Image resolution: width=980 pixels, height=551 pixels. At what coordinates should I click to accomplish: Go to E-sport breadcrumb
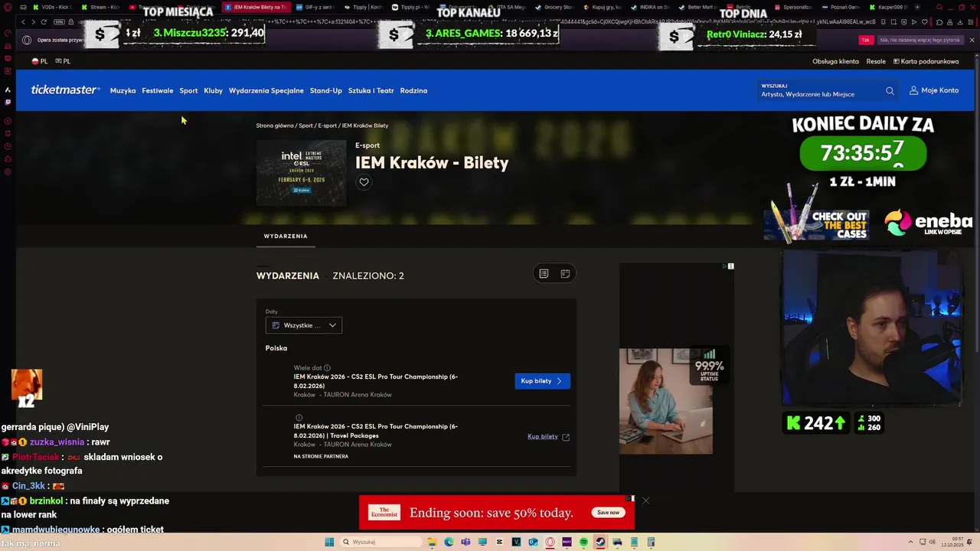(328, 126)
